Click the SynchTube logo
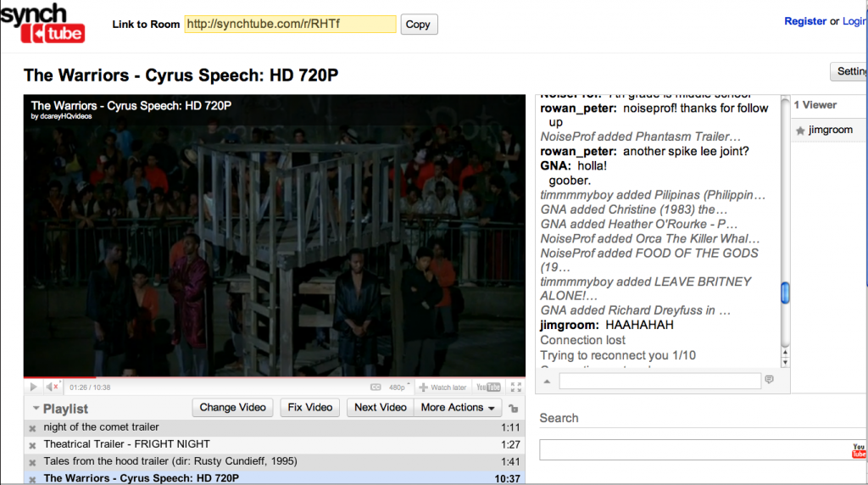 pos(42,23)
